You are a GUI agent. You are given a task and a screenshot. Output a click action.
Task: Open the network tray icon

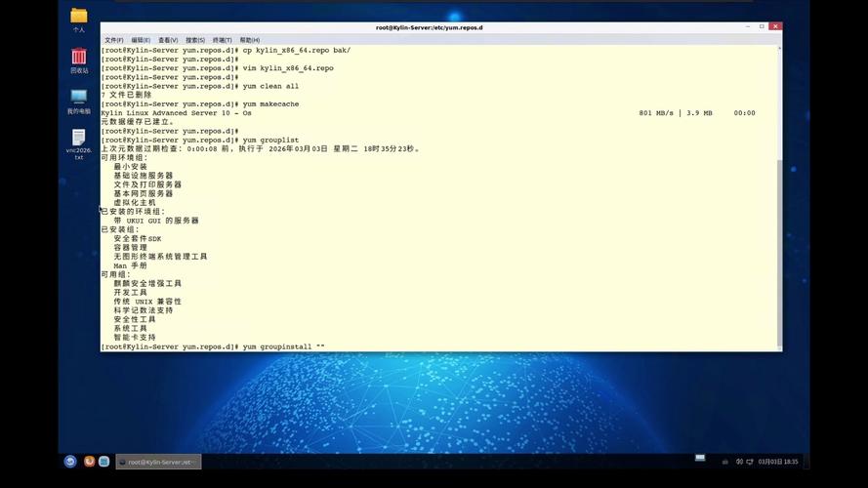click(750, 462)
